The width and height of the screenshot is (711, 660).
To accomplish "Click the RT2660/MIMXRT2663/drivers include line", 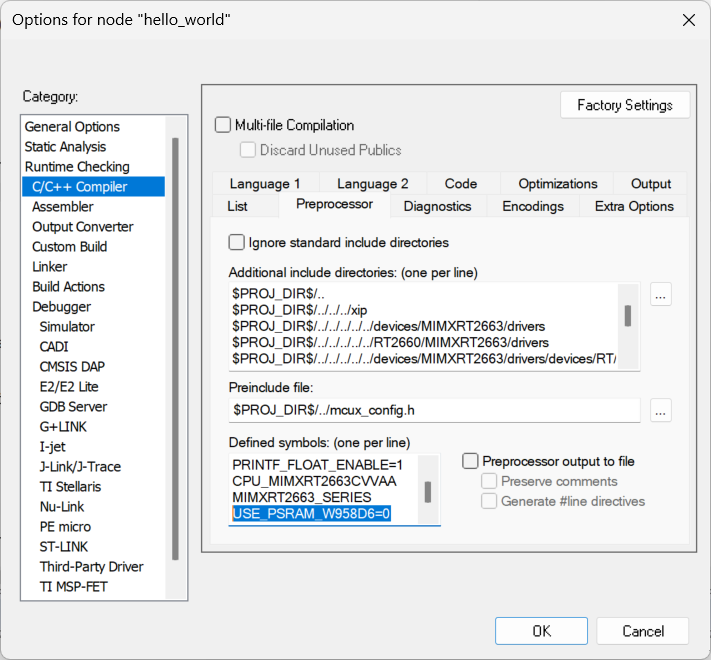I will coord(390,342).
